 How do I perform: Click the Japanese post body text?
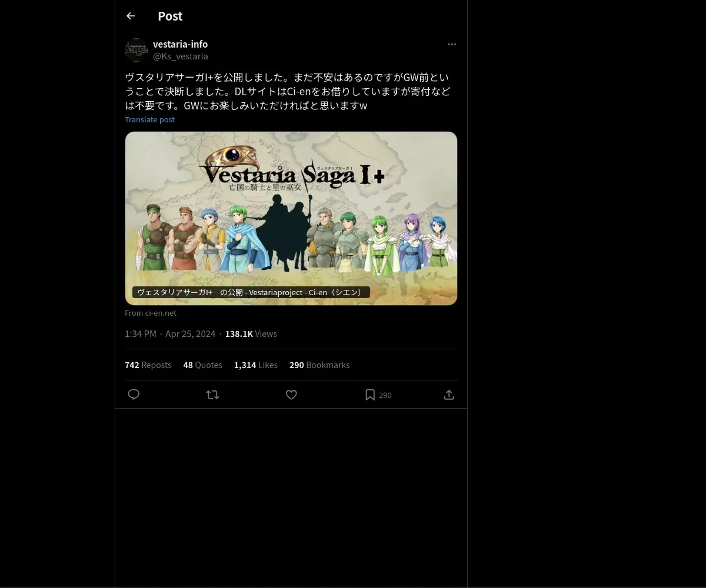(288, 91)
